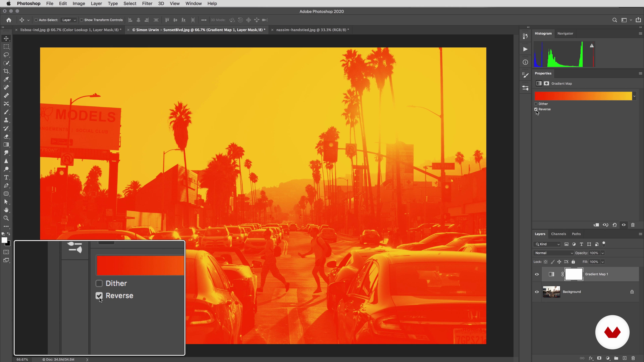Open the Normal blend mode dropdown
Viewport: 644px width, 362px height.
click(553, 253)
